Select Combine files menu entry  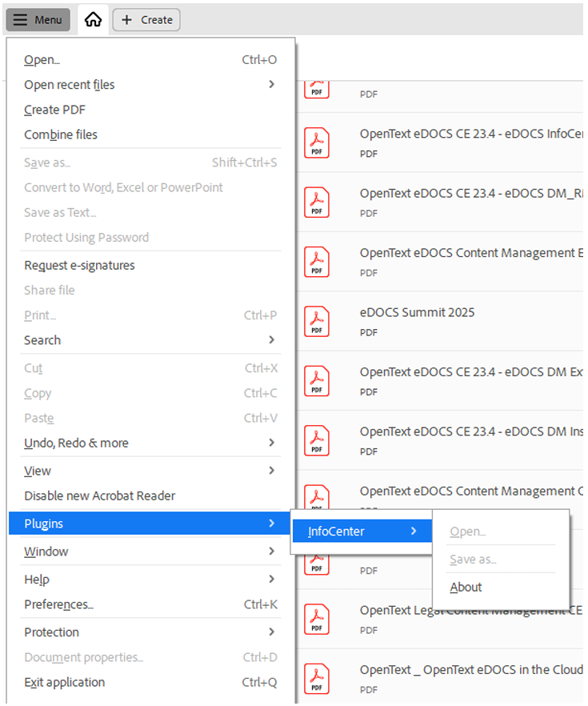[x=150, y=134]
